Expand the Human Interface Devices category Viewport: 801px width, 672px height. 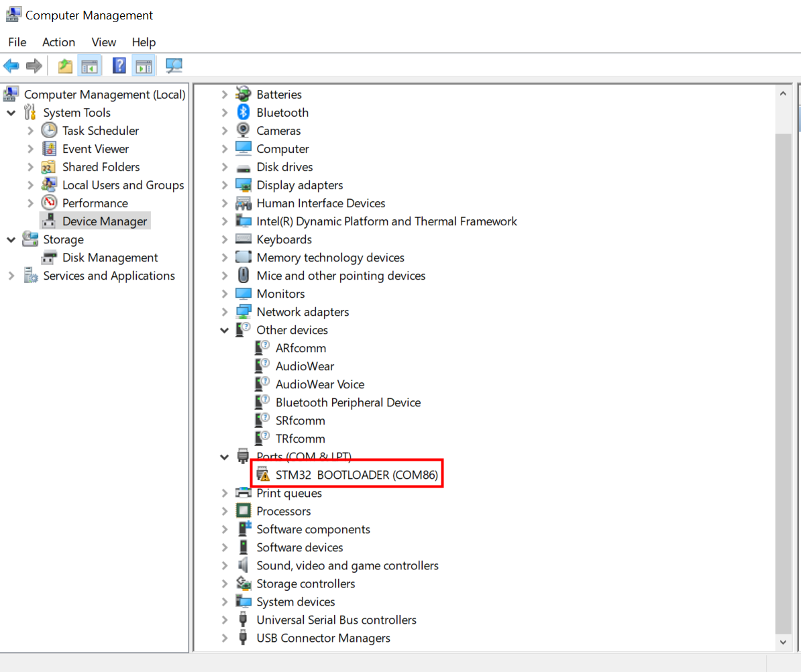(224, 203)
